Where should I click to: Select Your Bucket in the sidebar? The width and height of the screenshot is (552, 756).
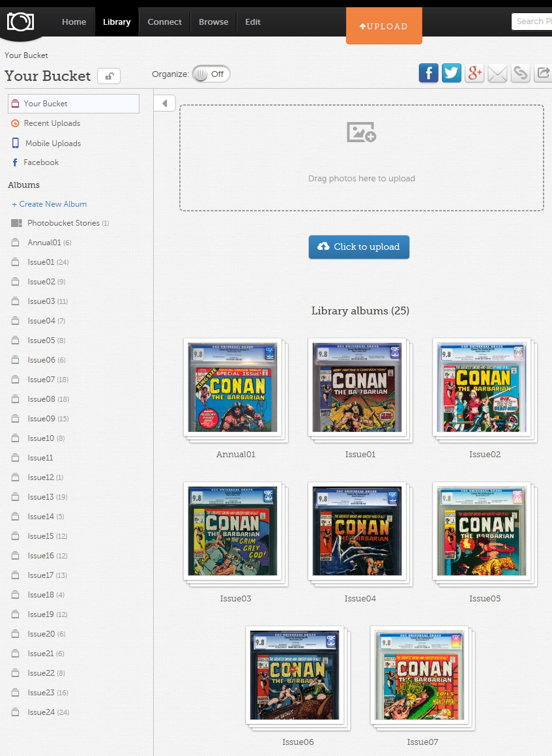coord(74,104)
